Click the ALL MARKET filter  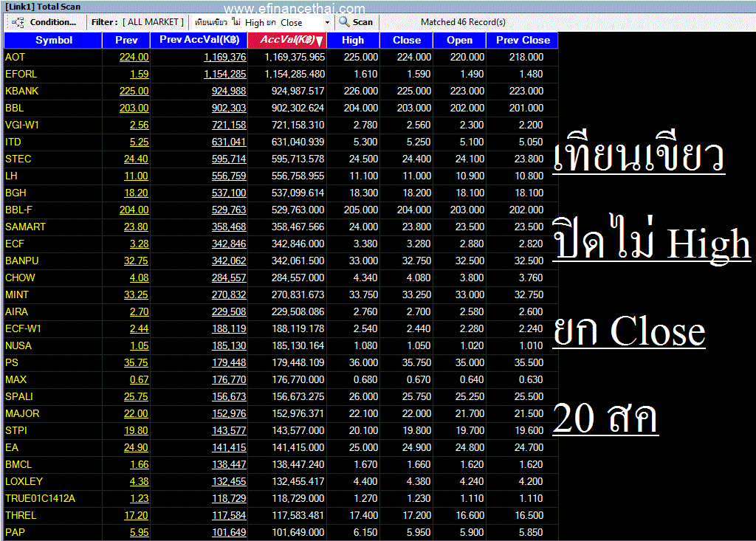pyautogui.click(x=154, y=22)
